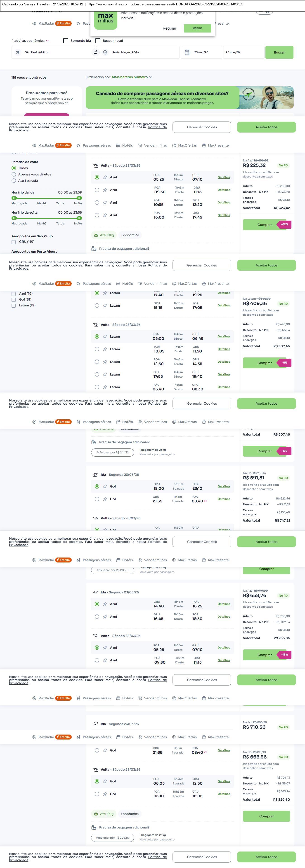The image size is (305, 868).
Task: Click the departing plane icon for Ida Segunda 23/03/26
Action: [95, 475]
